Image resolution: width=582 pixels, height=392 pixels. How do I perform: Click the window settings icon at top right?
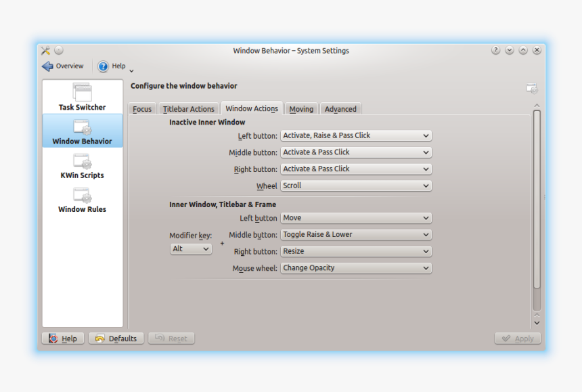click(532, 89)
